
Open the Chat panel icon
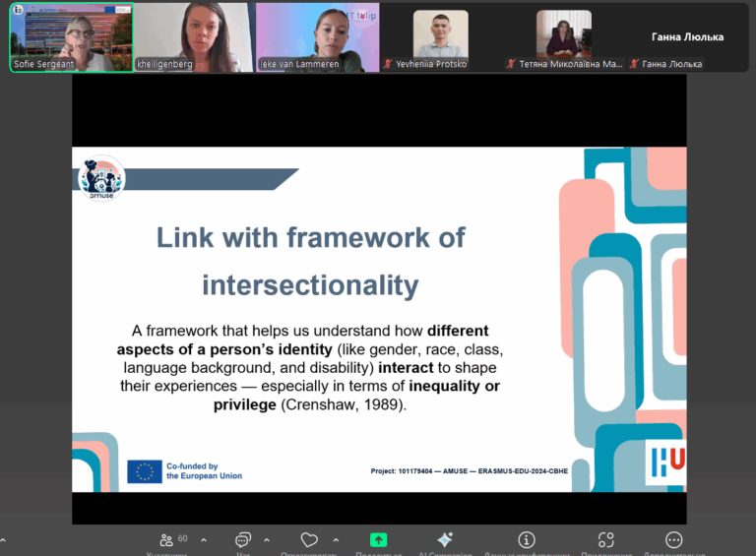tap(243, 540)
